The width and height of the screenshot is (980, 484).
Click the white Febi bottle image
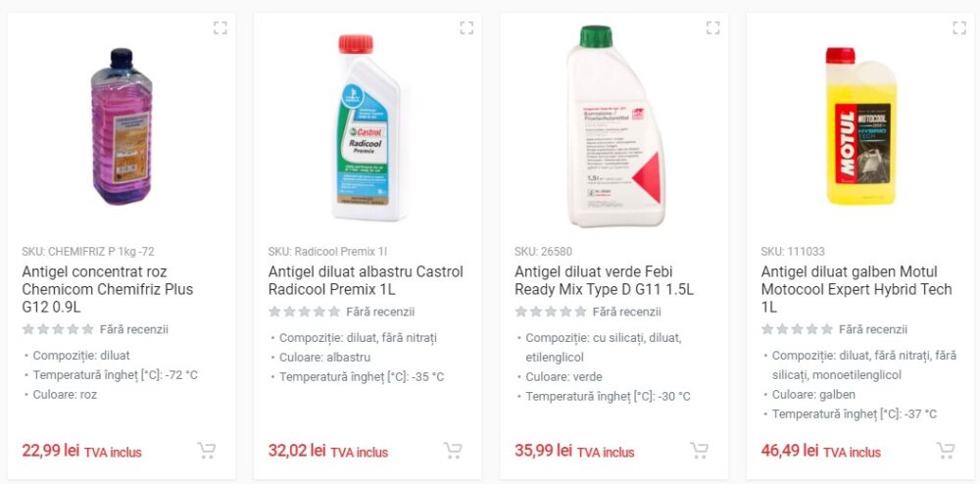click(615, 126)
